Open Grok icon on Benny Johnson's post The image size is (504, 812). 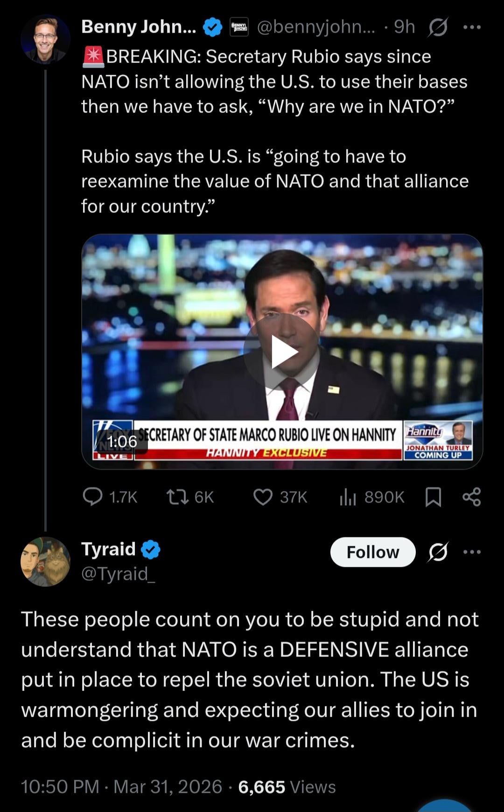pos(438,28)
